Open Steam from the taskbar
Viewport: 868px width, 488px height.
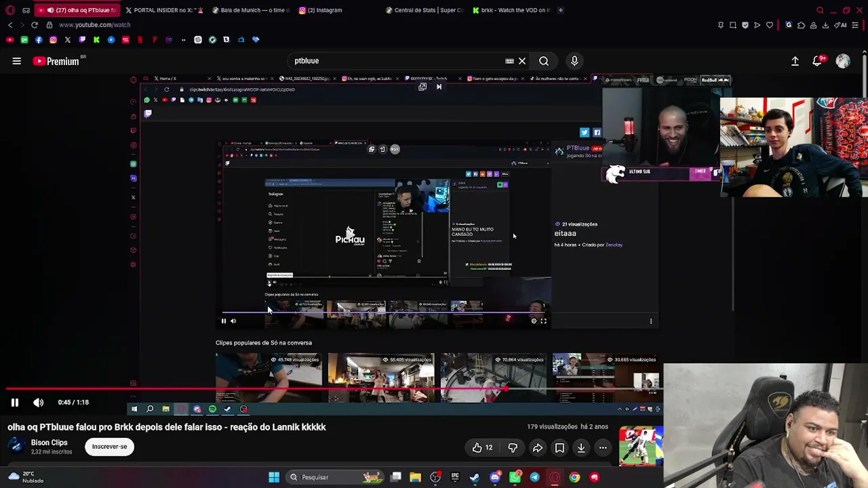point(475,477)
